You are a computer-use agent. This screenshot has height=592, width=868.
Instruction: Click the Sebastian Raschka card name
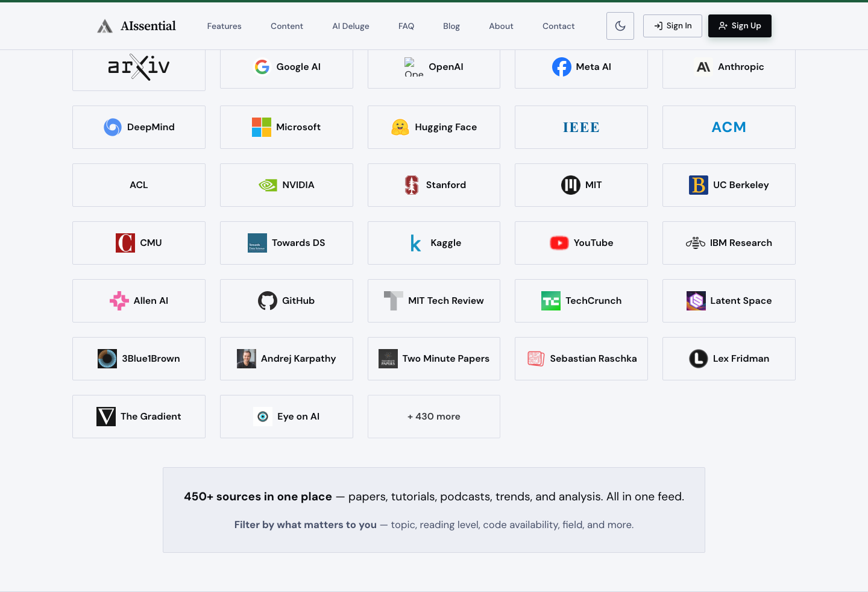[593, 359]
